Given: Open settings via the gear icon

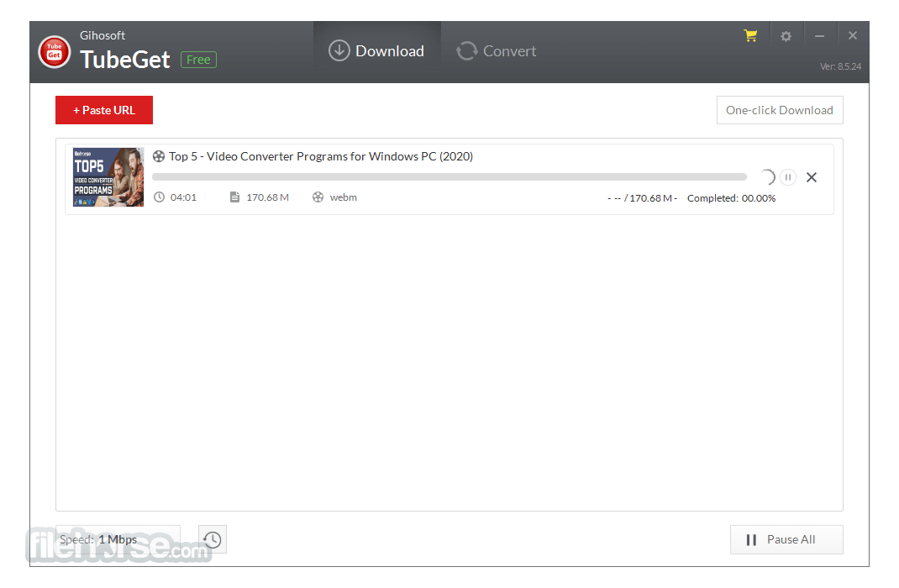Looking at the screenshot, I should pyautogui.click(x=786, y=36).
